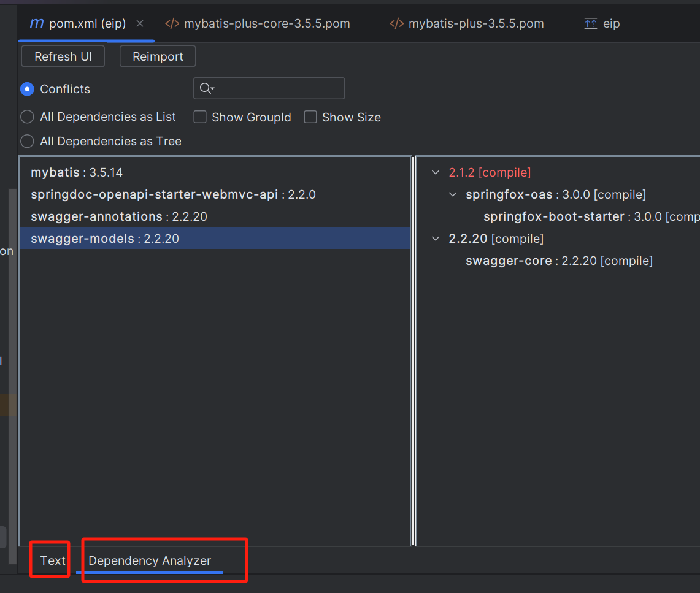This screenshot has width=700, height=593.
Task: Close the pom.xml (eip) tab
Action: pyautogui.click(x=140, y=23)
